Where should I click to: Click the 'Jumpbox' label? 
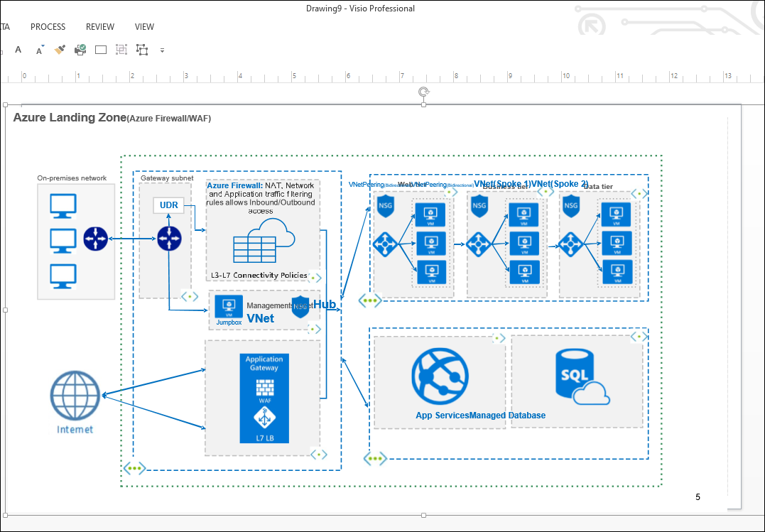point(229,322)
